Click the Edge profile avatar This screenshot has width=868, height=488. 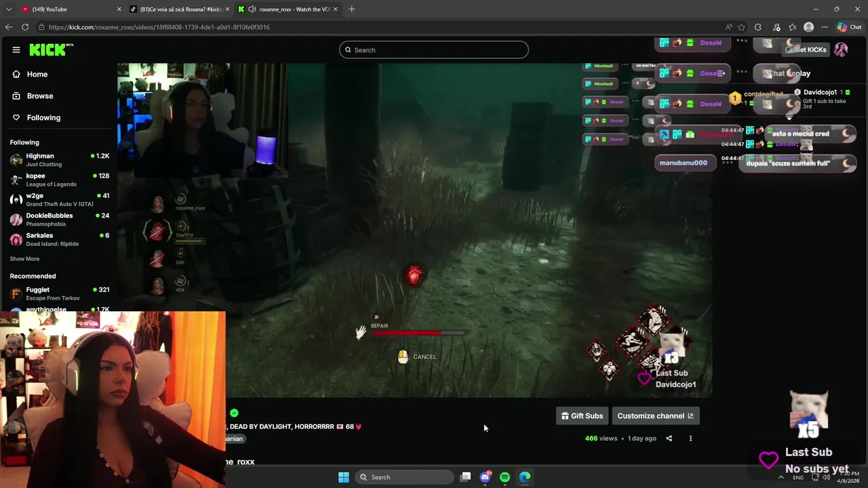point(808,27)
